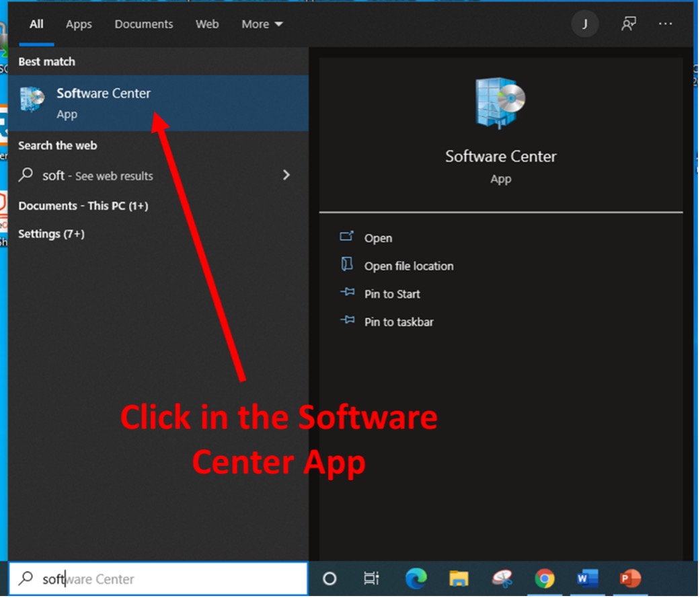This screenshot has width=700, height=598.
Task: Launch Google Chrome from the taskbar
Action: 544,579
